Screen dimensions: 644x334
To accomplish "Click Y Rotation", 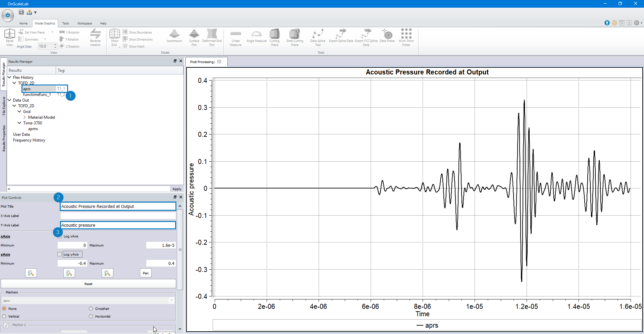I will (x=69, y=39).
